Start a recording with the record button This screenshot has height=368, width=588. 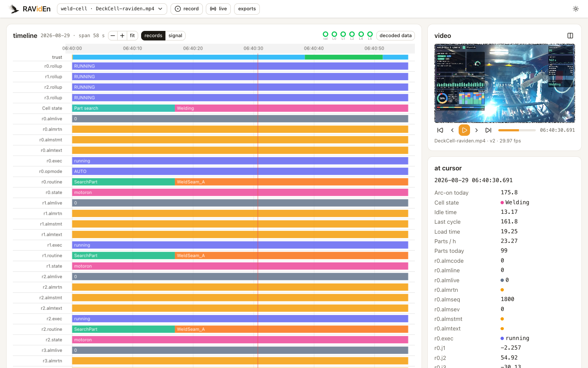point(186,9)
